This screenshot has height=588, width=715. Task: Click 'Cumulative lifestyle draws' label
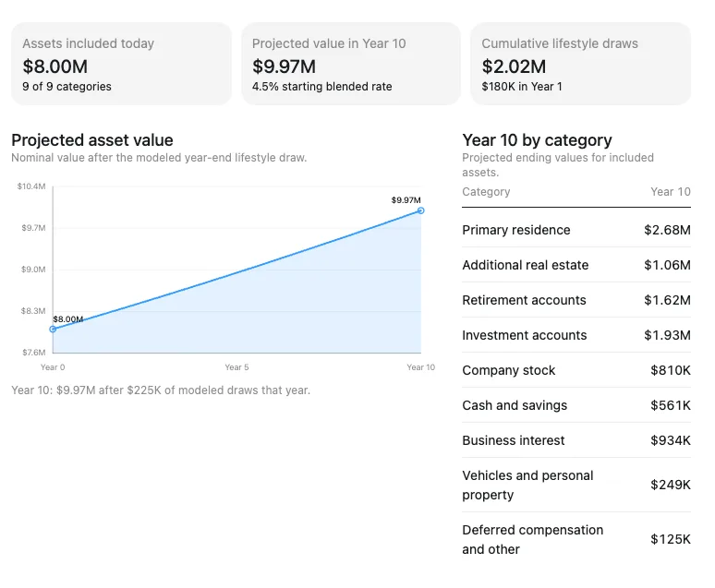[x=560, y=43]
